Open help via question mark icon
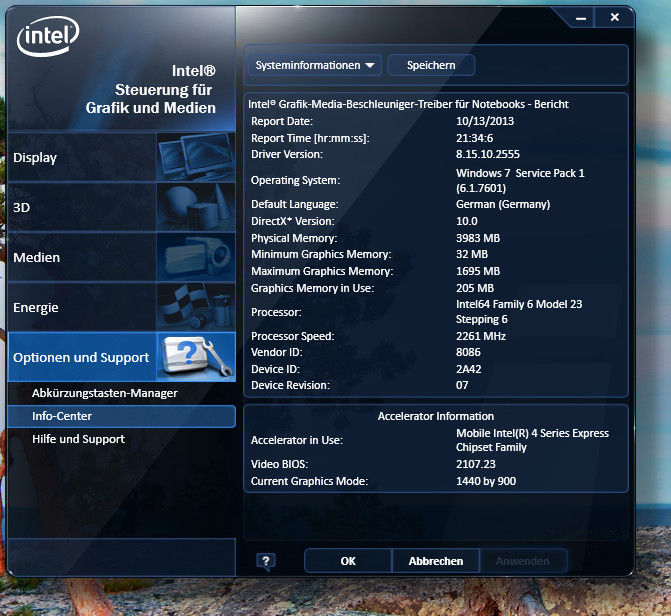The width and height of the screenshot is (671, 616). (x=266, y=561)
